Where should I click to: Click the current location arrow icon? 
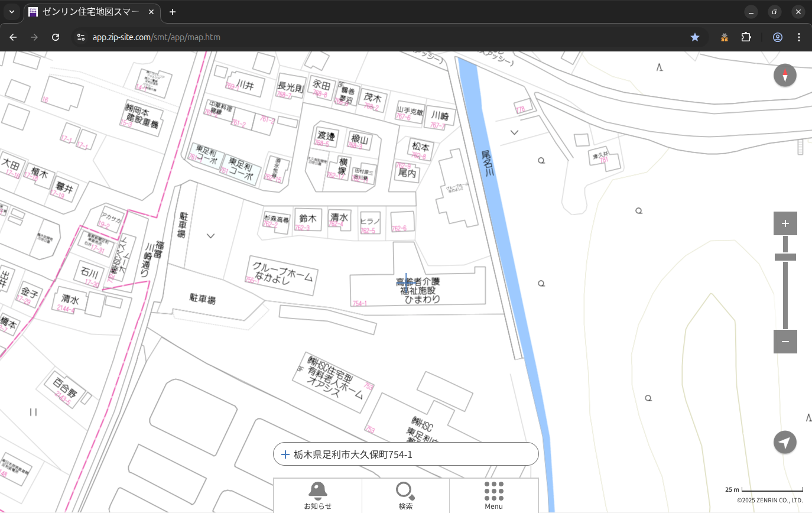coord(785,442)
